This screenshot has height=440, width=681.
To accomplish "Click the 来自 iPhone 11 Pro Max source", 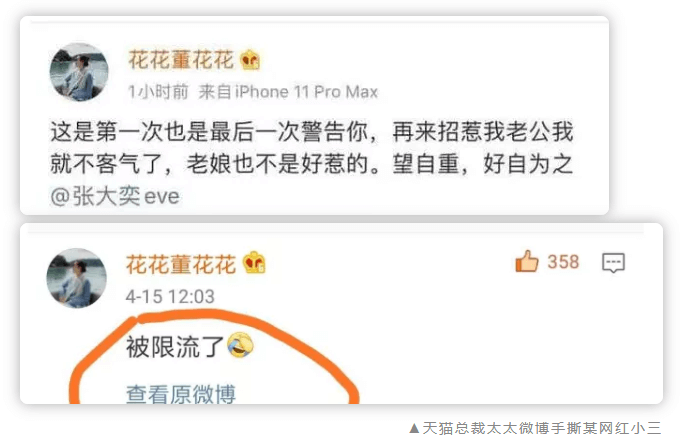I will click(x=288, y=92).
